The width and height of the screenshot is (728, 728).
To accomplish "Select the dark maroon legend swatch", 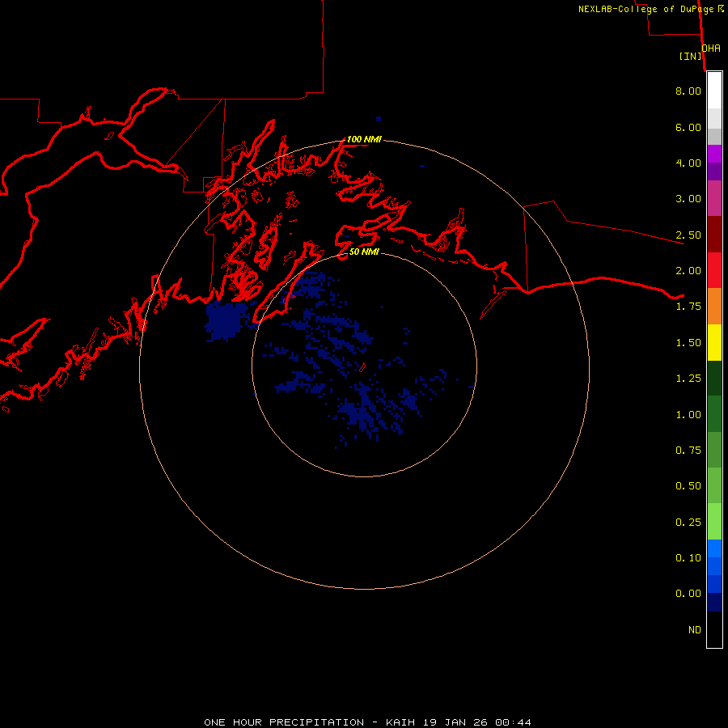I will [714, 235].
